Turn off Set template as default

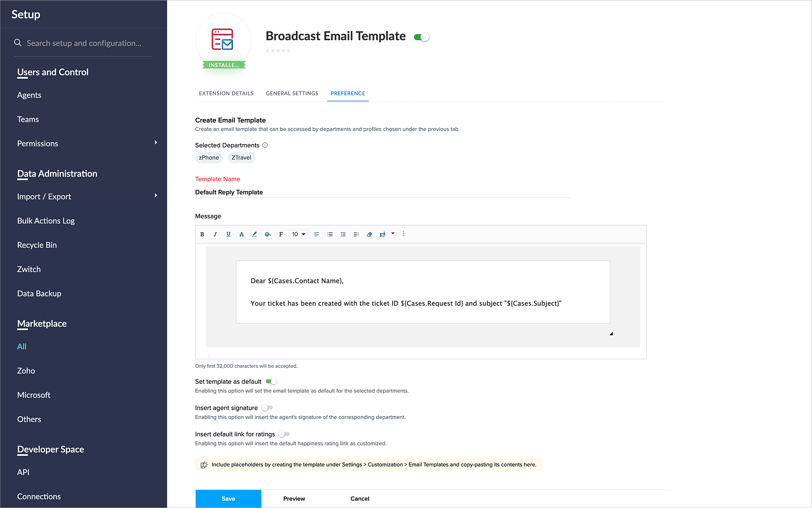tap(271, 381)
